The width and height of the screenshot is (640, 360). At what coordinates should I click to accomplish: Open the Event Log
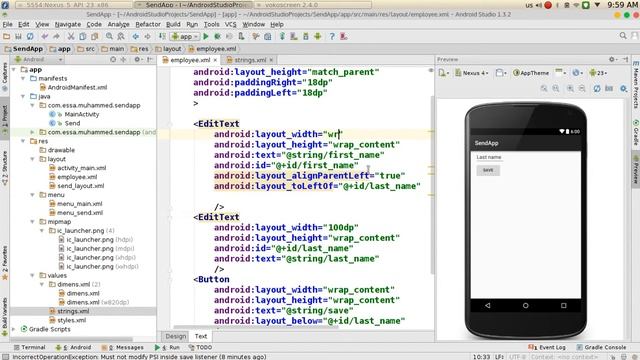click(547, 347)
